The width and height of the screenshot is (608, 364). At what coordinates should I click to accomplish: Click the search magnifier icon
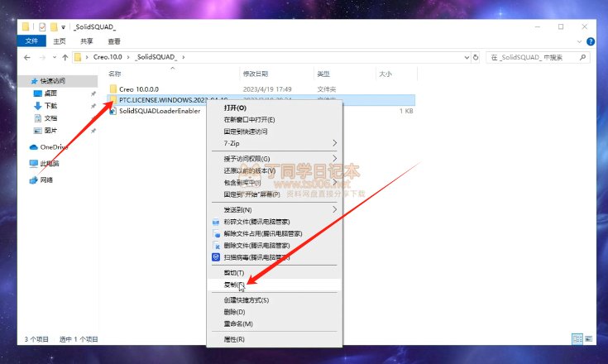[582, 57]
